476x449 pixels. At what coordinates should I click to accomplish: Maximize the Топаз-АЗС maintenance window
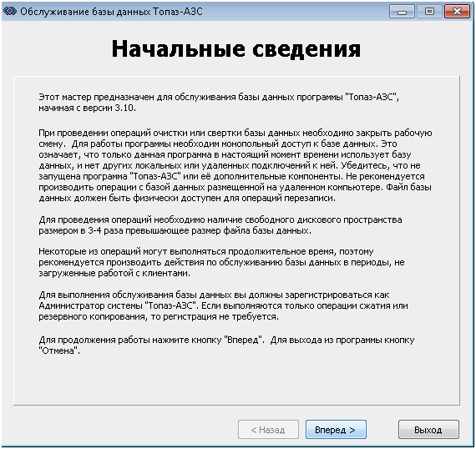coord(429,12)
